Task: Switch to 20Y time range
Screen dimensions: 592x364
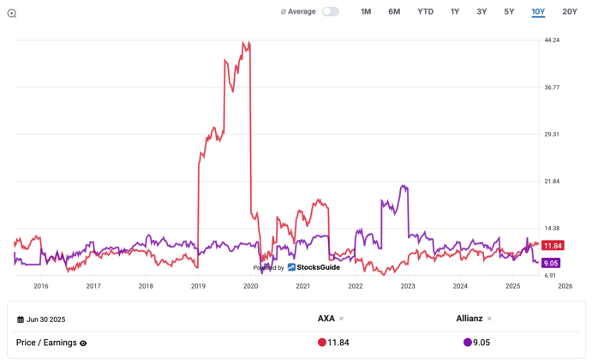Action: (570, 12)
